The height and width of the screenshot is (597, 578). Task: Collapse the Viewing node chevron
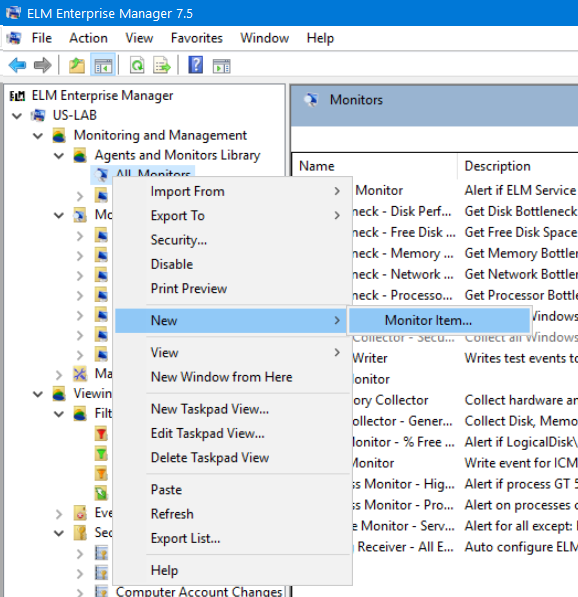coord(38,394)
